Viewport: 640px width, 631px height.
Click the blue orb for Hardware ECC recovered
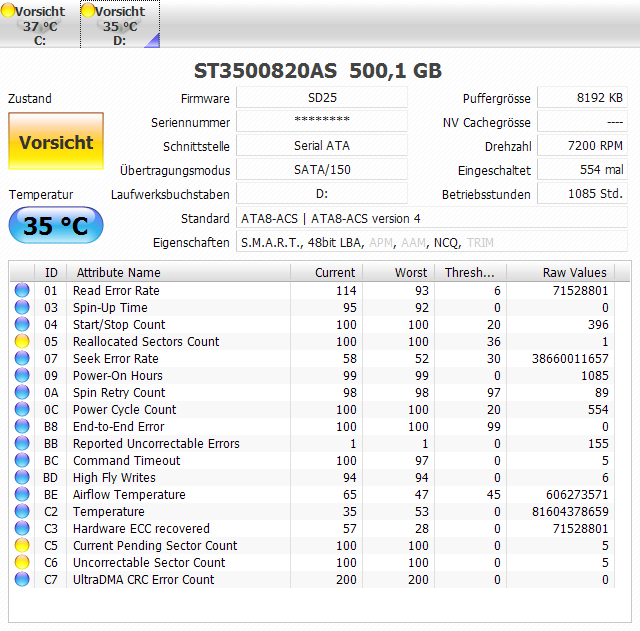point(22,529)
